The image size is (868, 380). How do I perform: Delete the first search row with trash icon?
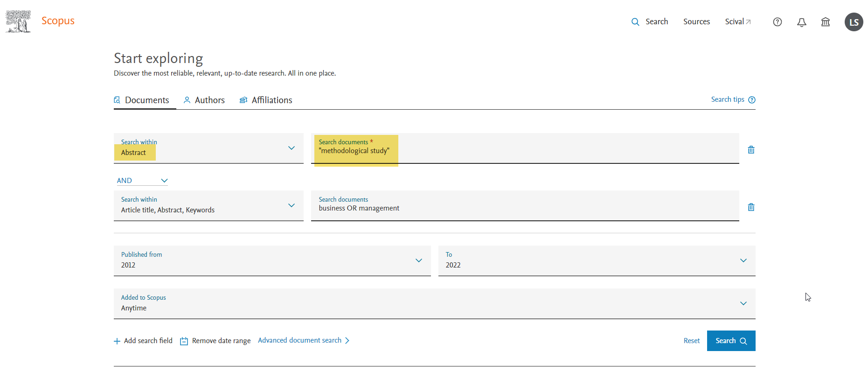[x=751, y=150]
